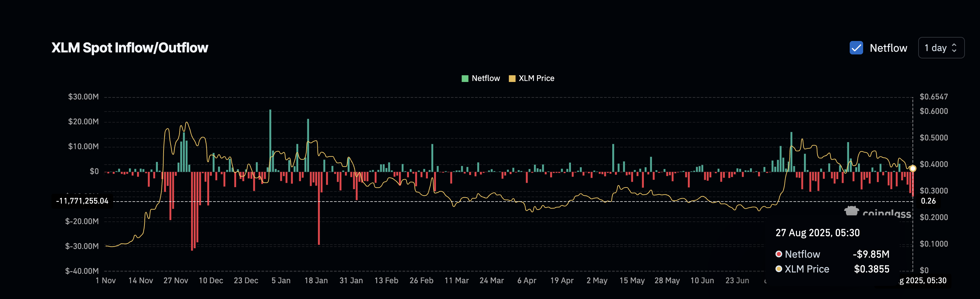Click the green Netflow legend swatch

point(464,79)
